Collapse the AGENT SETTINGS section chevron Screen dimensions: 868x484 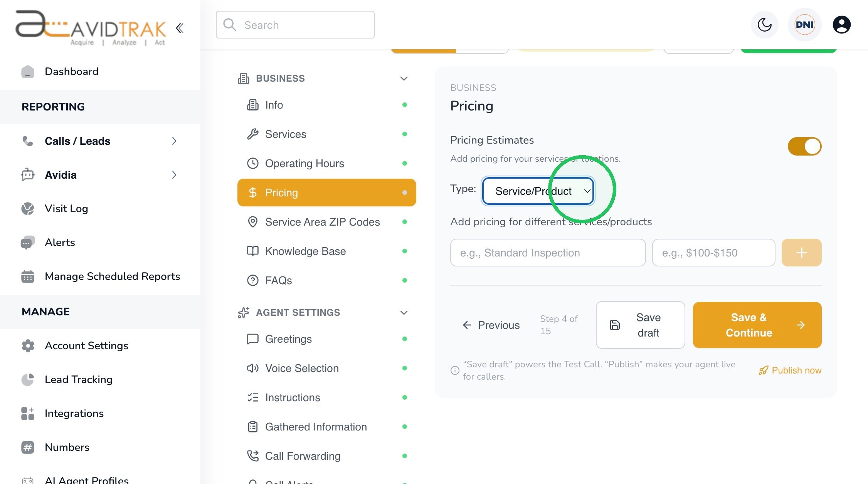pos(404,313)
